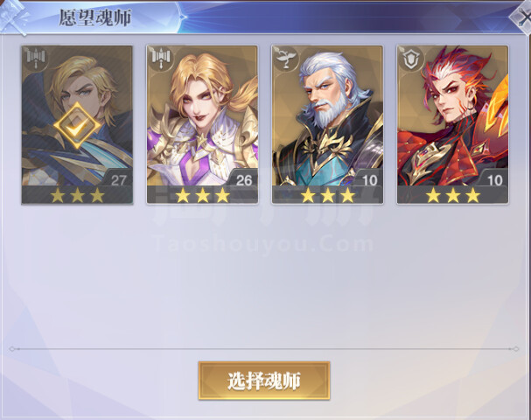Select the white-bearded elder soul master card
This screenshot has height=420, width=531.
pyautogui.click(x=327, y=124)
